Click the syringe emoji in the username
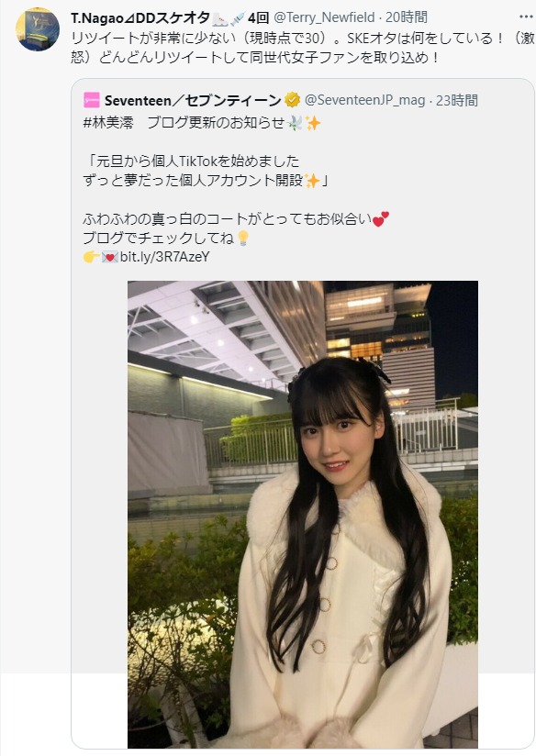Image resolution: width=536 pixels, height=756 pixels. [238, 18]
